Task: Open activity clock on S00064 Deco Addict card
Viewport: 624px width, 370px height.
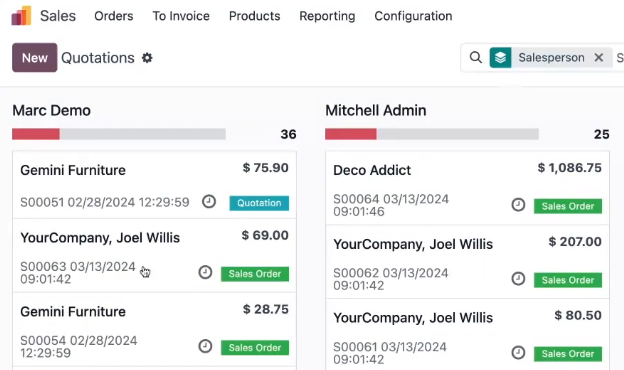Action: point(518,205)
